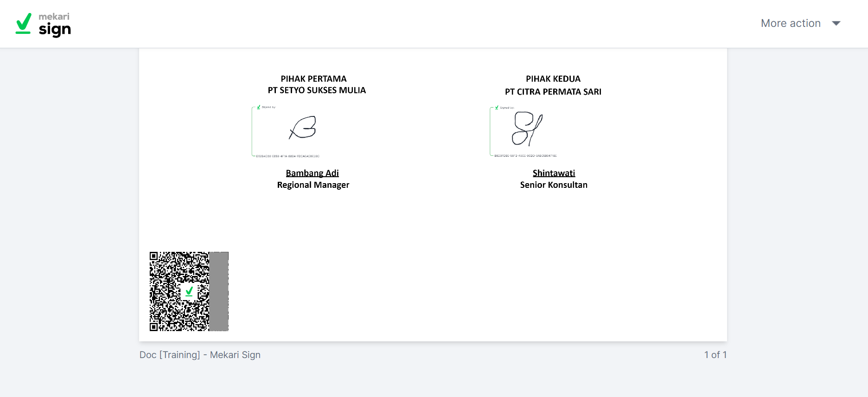Click the PIHAK KEDUA heading

pos(553,79)
